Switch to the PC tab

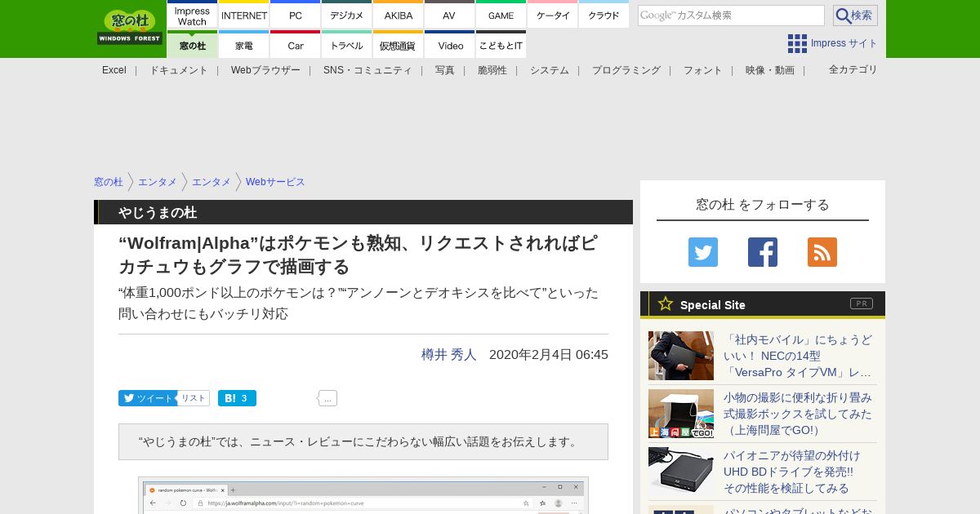pyautogui.click(x=295, y=16)
